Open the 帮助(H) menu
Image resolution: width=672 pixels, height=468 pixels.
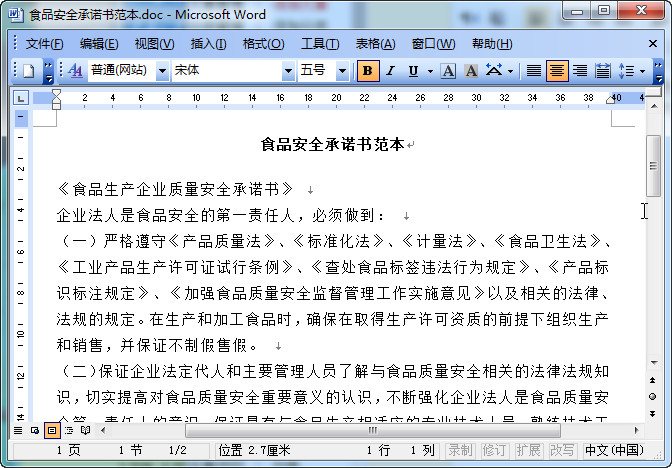point(492,44)
